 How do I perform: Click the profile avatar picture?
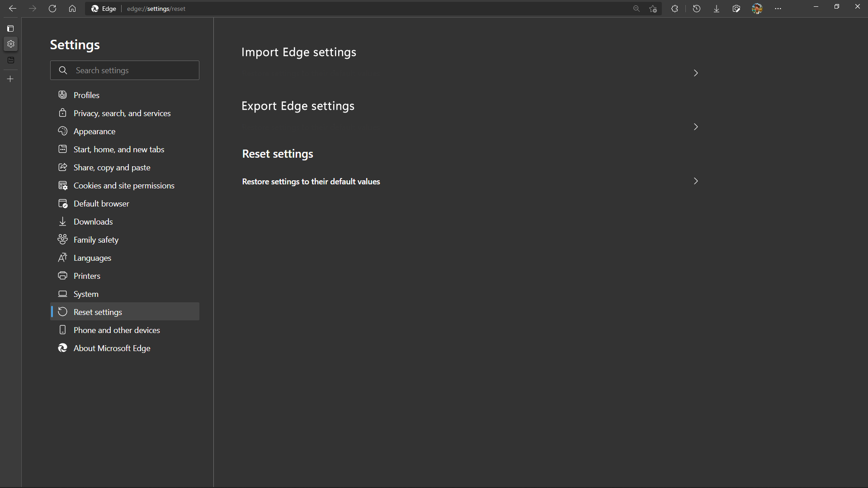pos(757,9)
